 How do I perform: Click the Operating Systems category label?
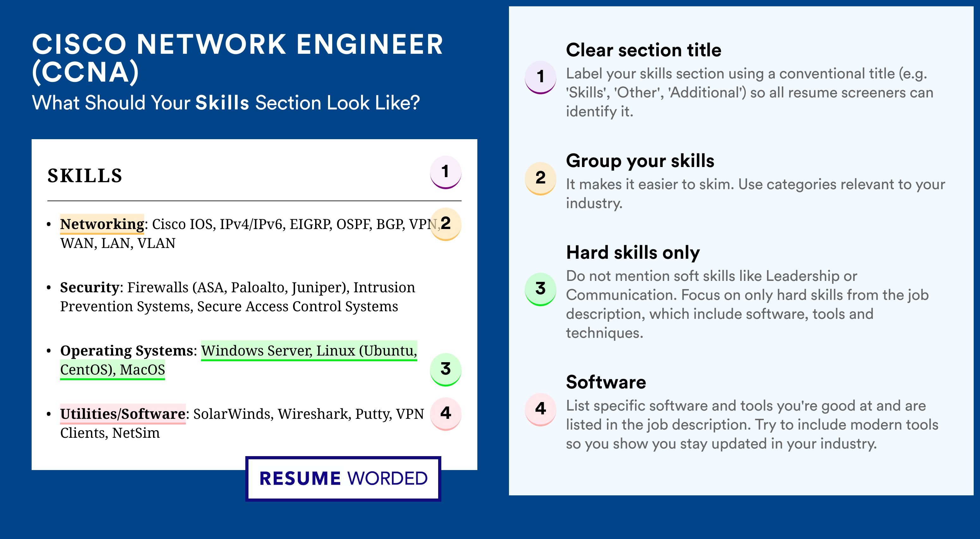[127, 351]
